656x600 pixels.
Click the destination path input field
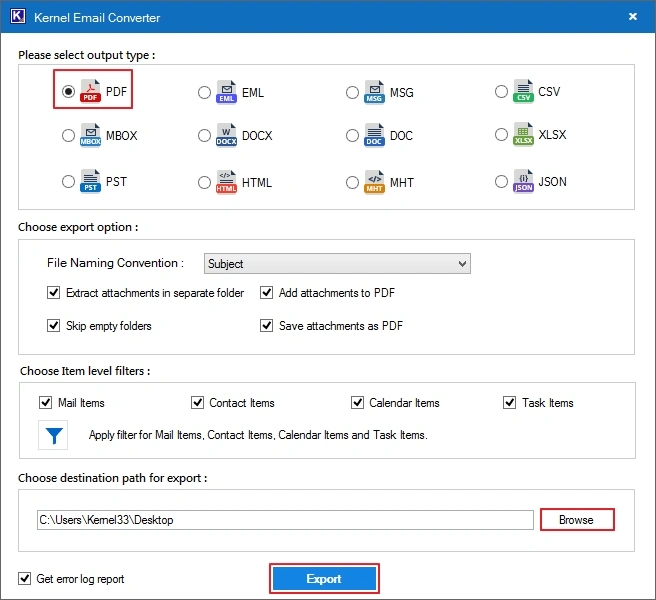click(285, 520)
